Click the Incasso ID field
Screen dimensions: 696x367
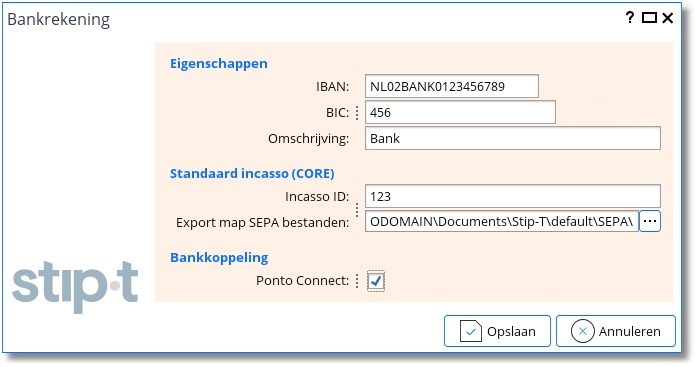click(513, 196)
